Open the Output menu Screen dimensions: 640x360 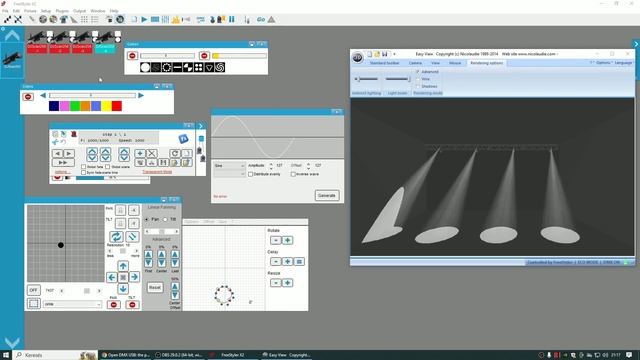point(79,11)
